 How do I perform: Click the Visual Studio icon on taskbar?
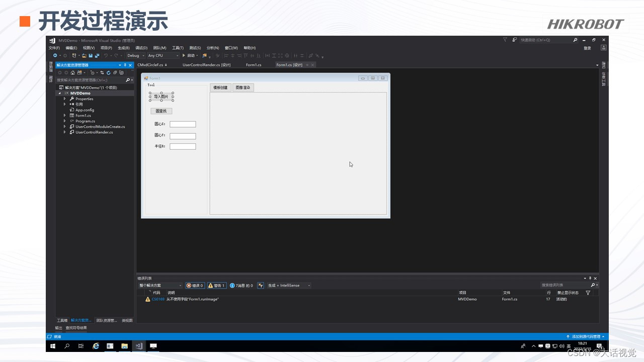point(139,346)
